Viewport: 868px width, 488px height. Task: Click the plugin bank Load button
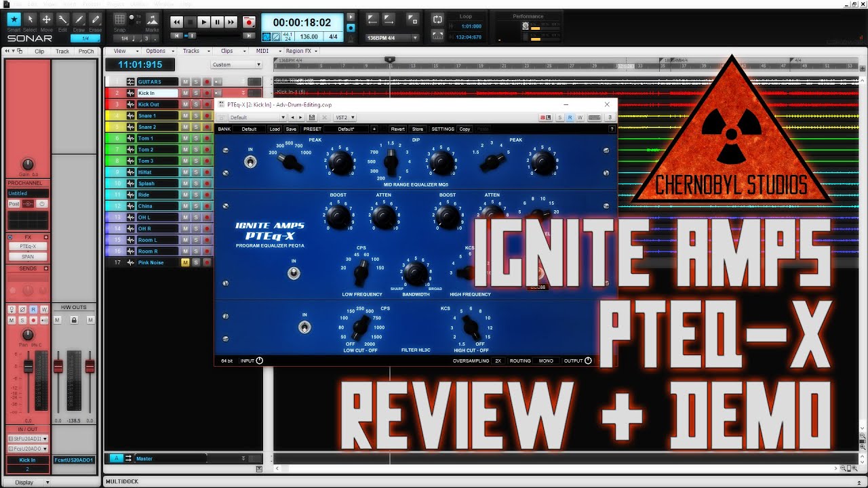275,129
